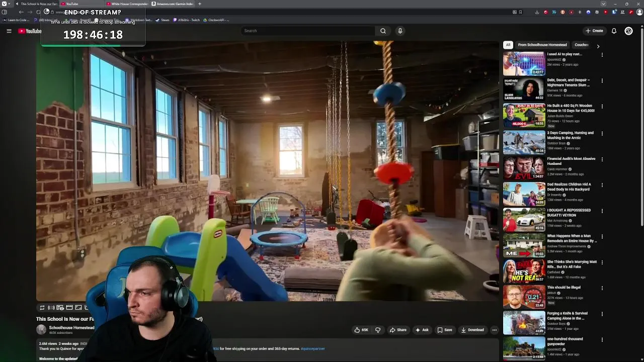The width and height of the screenshot is (644, 362).
Task: Open options for 'Financial Audit's Most Abusive Husband'
Action: (x=602, y=159)
